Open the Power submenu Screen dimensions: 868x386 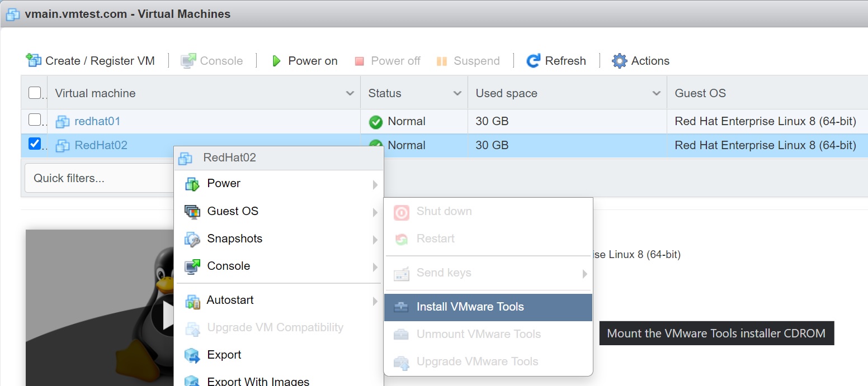(x=224, y=184)
